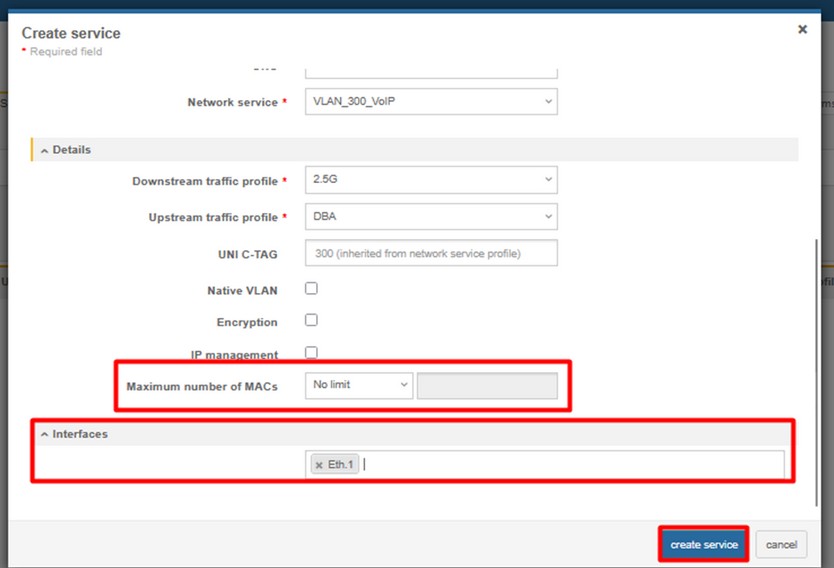Click the Interfaces selection input field
Viewport: 834px width, 568px height.
pos(570,465)
